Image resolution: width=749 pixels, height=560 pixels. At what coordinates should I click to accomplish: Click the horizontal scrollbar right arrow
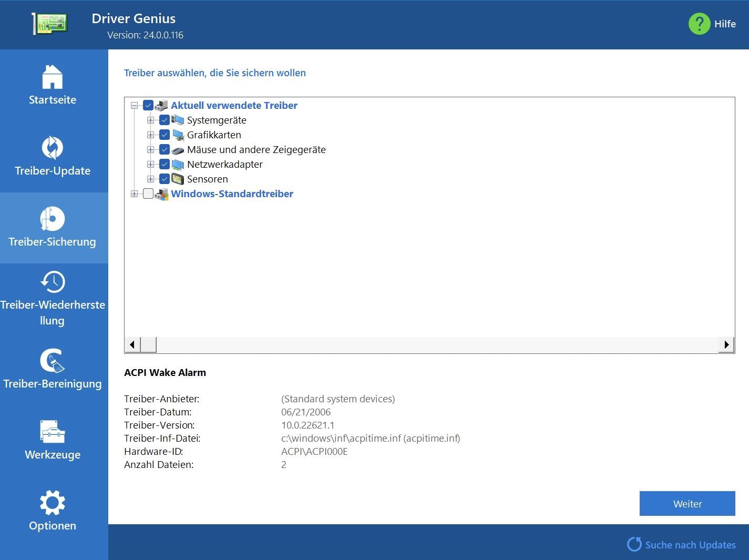726,345
